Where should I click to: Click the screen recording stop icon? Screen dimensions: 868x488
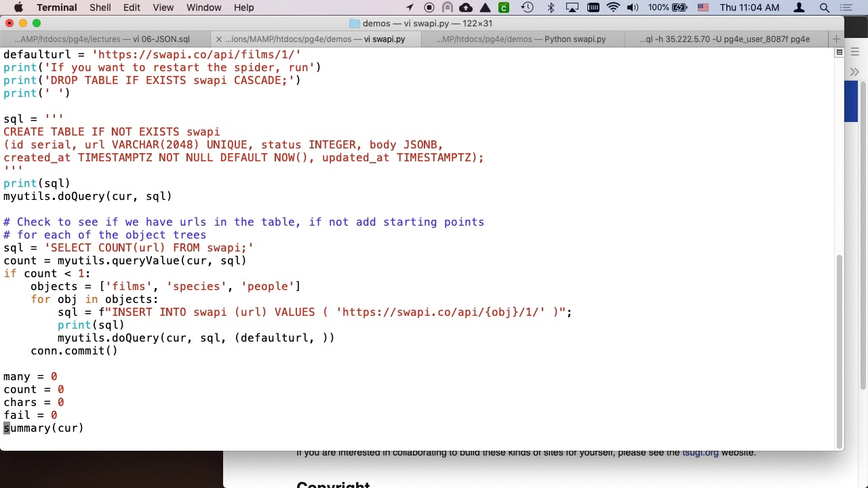tap(429, 7)
